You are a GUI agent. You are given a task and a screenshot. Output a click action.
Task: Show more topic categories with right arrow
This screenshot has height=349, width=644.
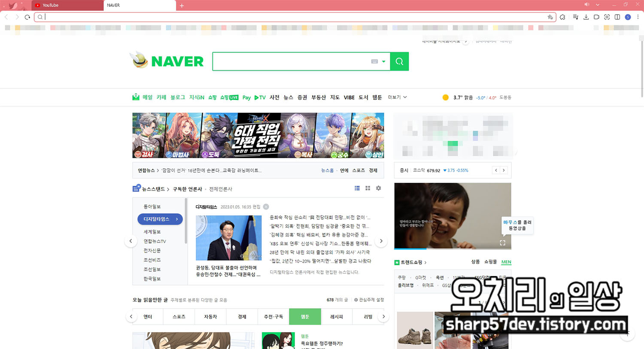pyautogui.click(x=383, y=317)
